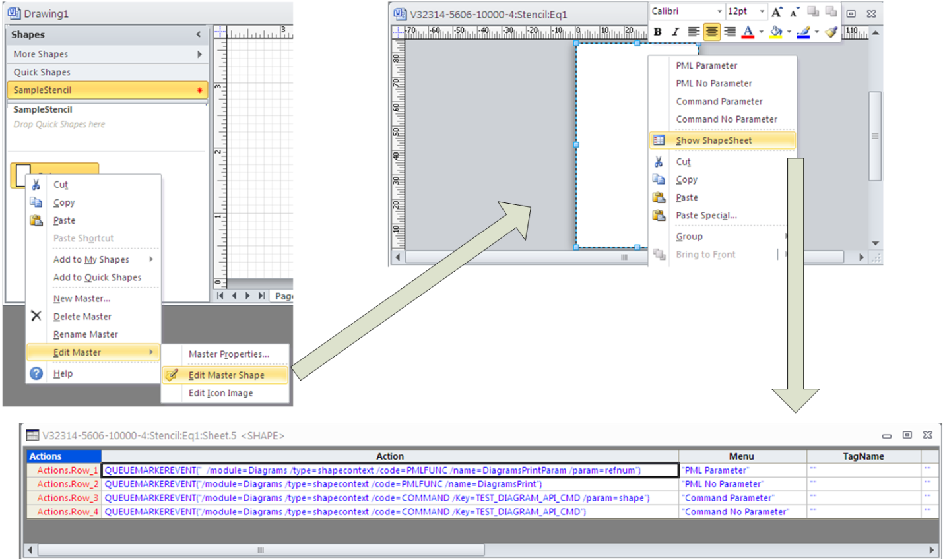Click the line color pen icon

point(803,32)
